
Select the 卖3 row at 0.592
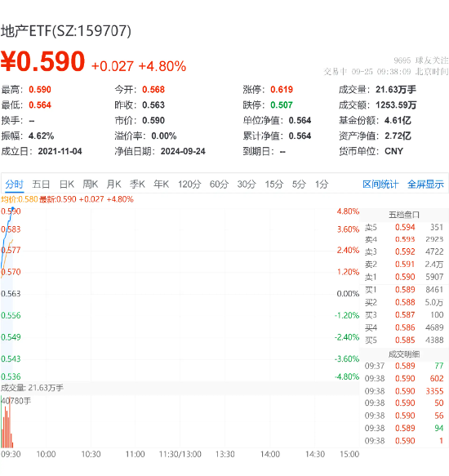point(404,251)
